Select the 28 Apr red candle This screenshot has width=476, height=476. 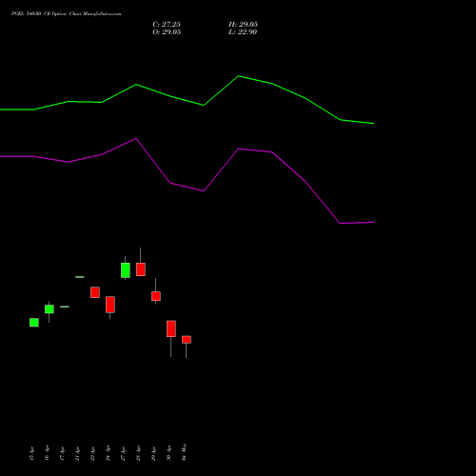tap(141, 269)
